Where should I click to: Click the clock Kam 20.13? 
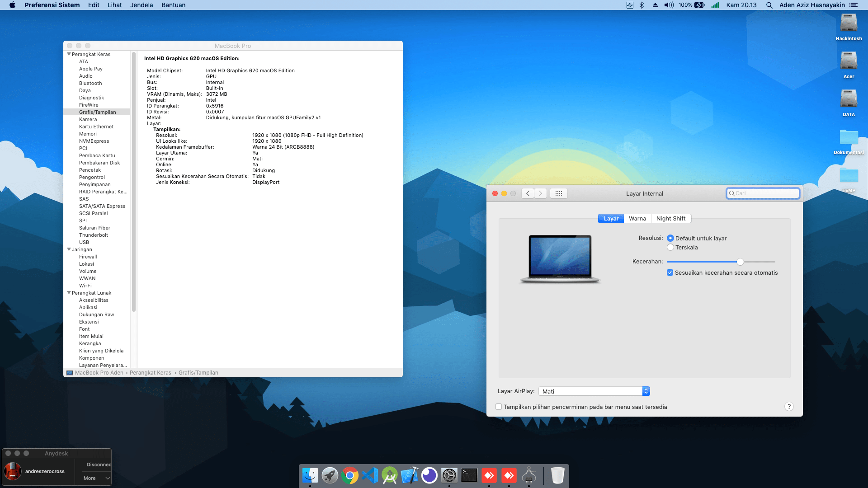coord(741,5)
